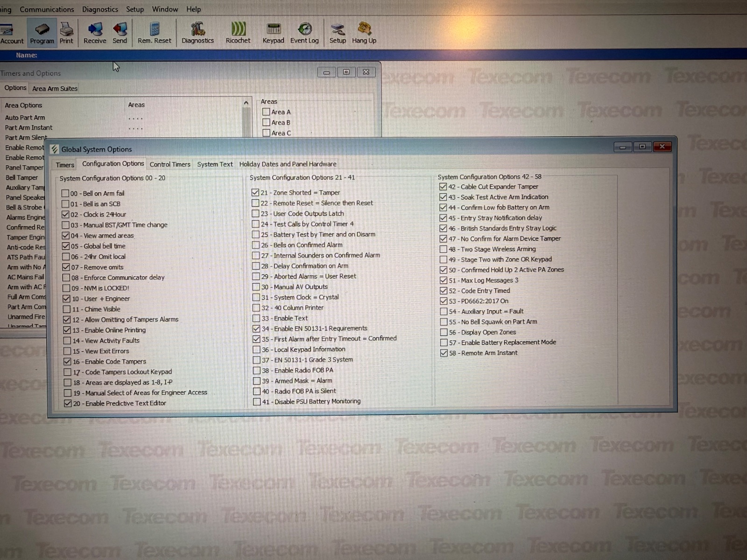
Task: Open the Communications menu
Action: [47, 9]
